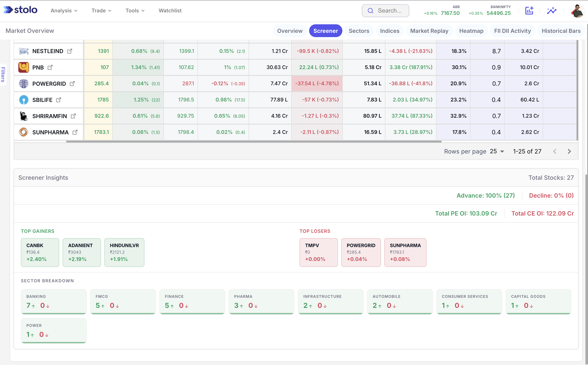Change rows per page dropdown
Image resolution: width=588 pixels, height=365 pixels.
click(497, 151)
